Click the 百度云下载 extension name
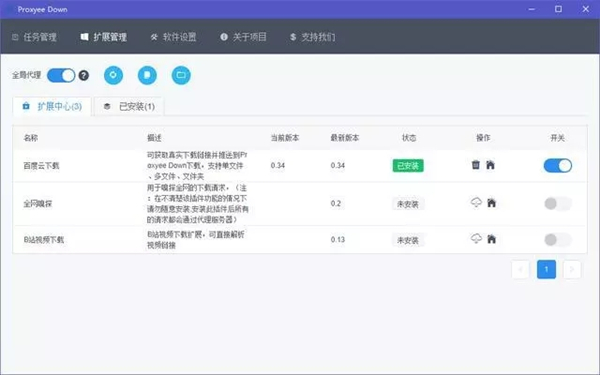 [41, 166]
